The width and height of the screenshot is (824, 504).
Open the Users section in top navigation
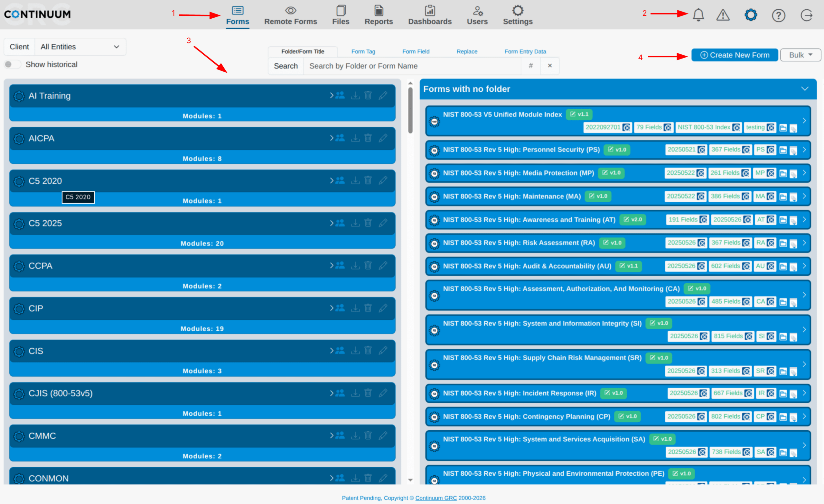[x=477, y=15]
